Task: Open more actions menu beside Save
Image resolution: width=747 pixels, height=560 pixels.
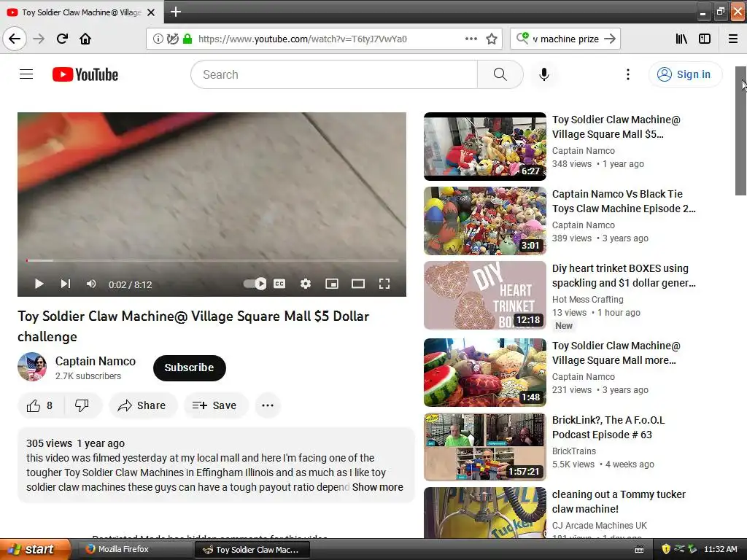Action: [x=268, y=405]
